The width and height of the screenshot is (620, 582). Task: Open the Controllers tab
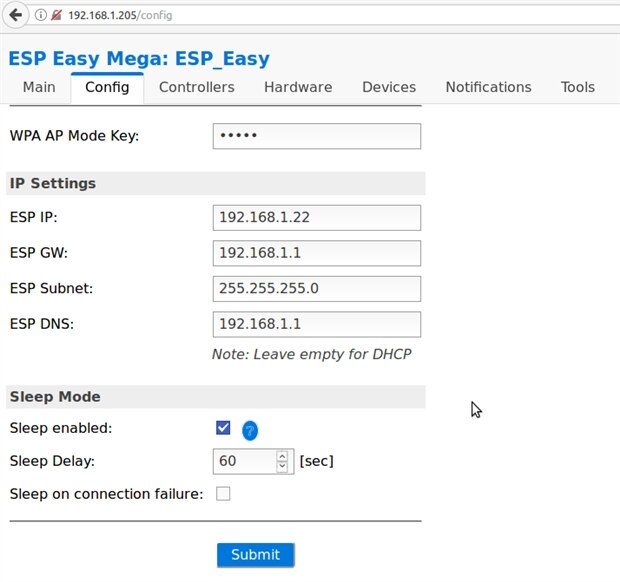tap(197, 87)
